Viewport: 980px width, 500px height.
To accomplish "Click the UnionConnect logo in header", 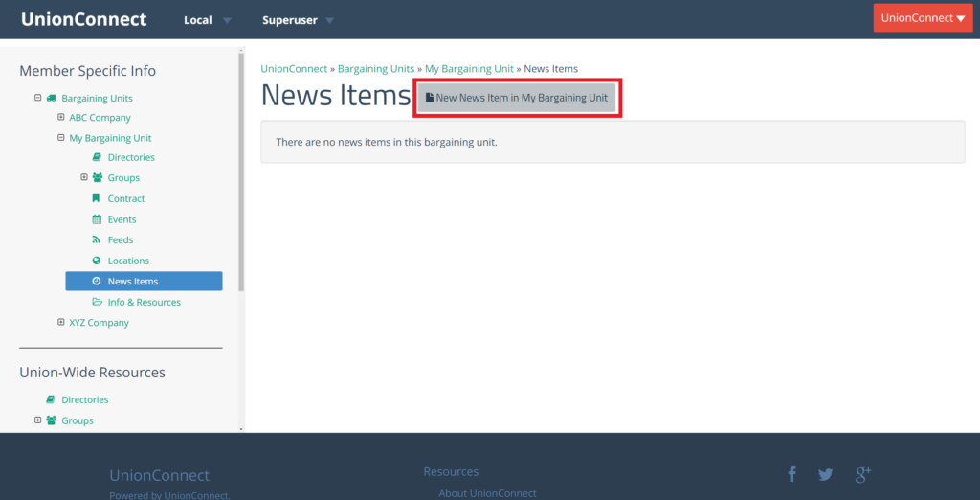I will pos(84,19).
